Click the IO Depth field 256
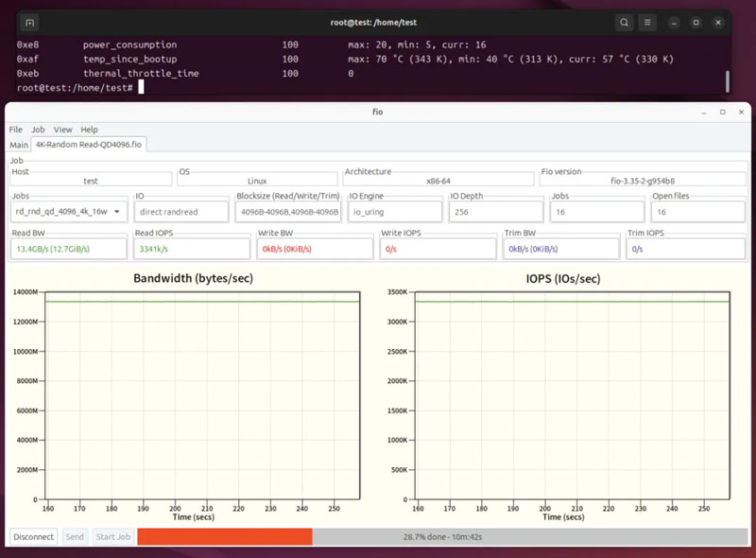 point(496,212)
